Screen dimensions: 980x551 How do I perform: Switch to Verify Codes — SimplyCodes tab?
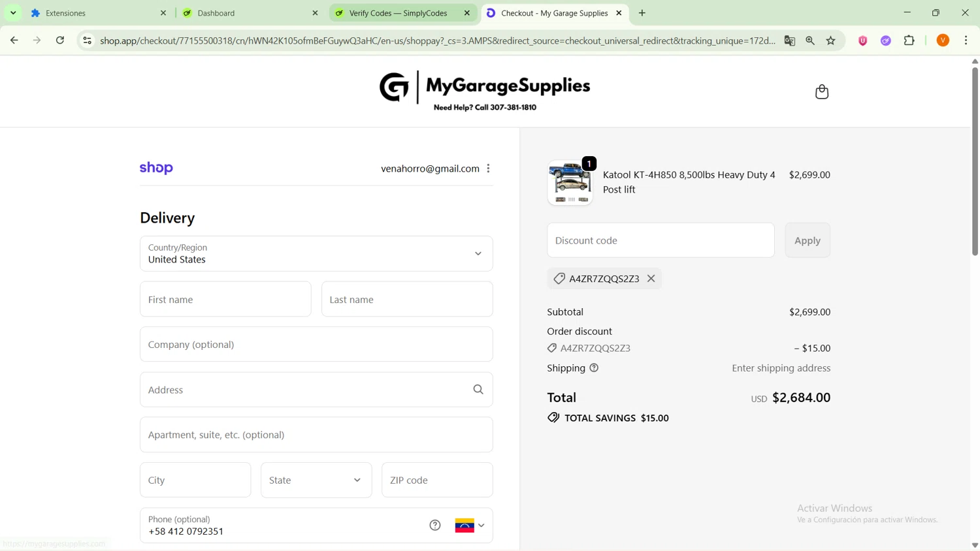tap(402, 13)
